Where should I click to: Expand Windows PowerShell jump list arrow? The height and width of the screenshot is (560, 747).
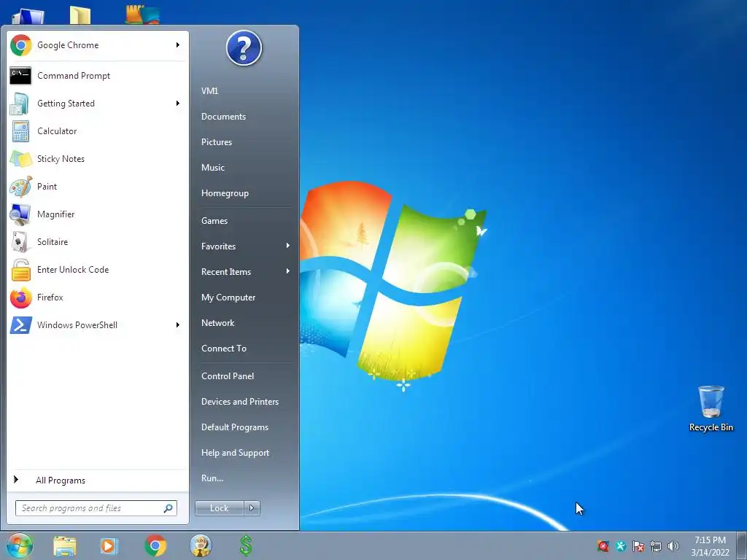tap(178, 325)
